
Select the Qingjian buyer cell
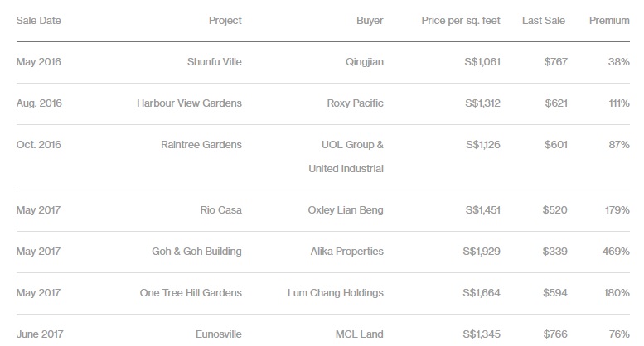pyautogui.click(x=365, y=62)
